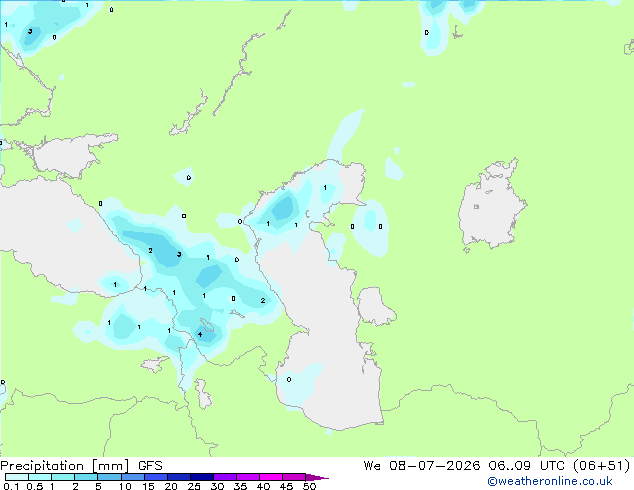Viewport: 634px width, 490px height.
Task: Open the weatheronline.co.uk copyright link
Action: click(550, 481)
